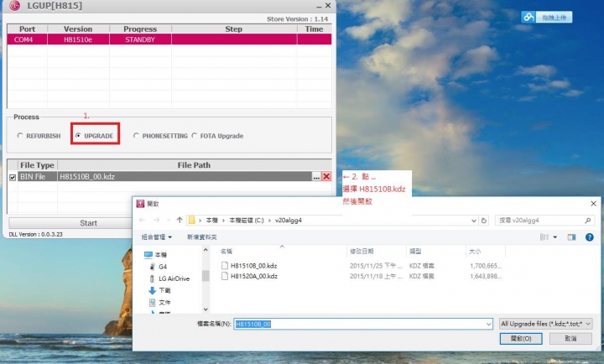Viewport: 604px width, 364px height.
Task: Close the file open dialog
Action: [593, 203]
